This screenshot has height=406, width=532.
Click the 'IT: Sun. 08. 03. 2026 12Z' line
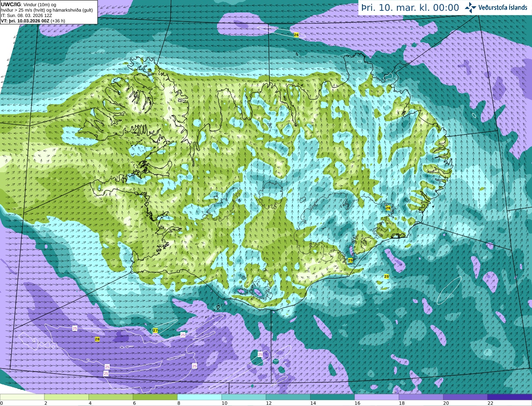coord(27,15)
